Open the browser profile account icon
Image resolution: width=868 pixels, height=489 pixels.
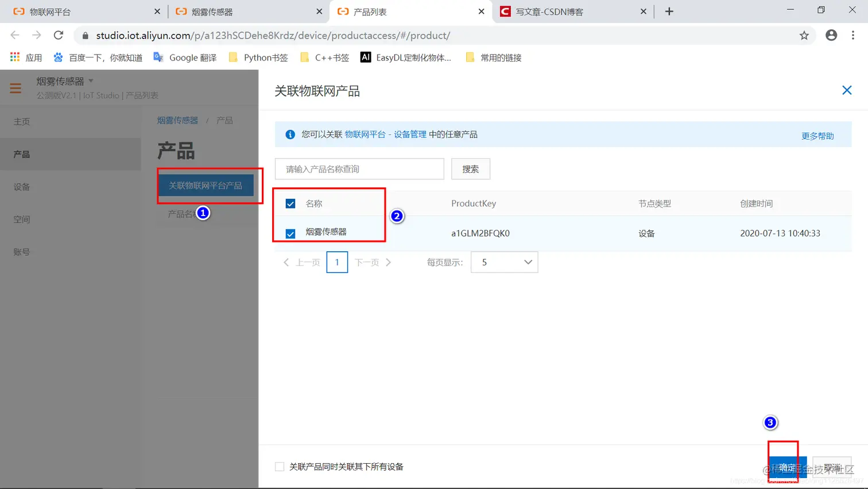point(831,35)
